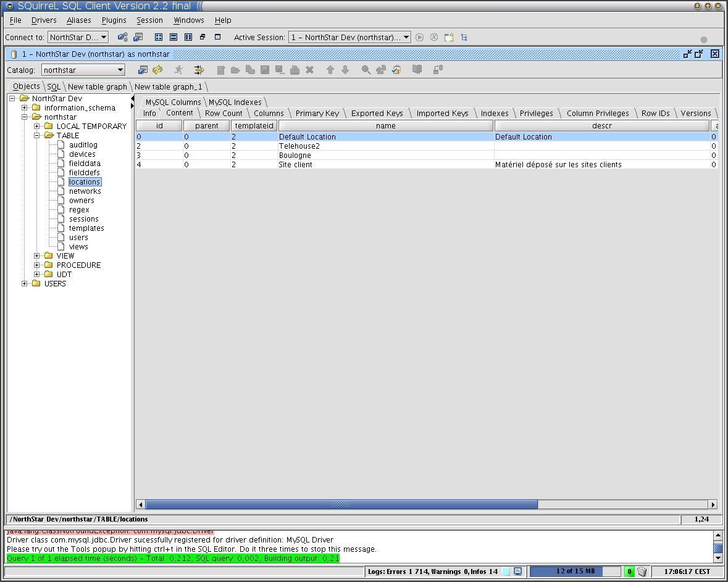The height and width of the screenshot is (582, 728).
Task: Select the cascade windows icon
Action: (x=204, y=37)
